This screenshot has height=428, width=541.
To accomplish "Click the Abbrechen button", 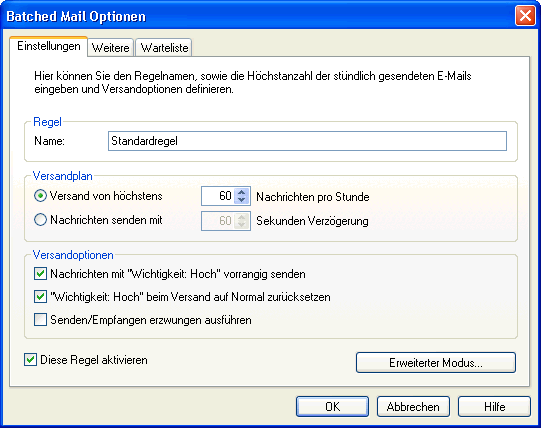I will click(x=413, y=407).
